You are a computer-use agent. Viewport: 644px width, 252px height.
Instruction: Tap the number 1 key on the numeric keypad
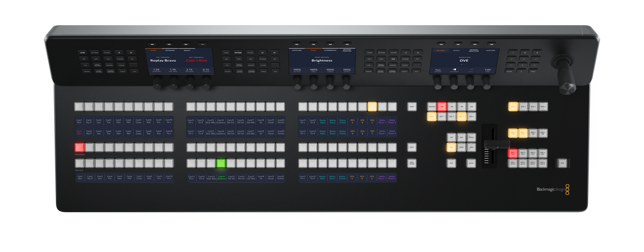pyautogui.click(x=513, y=53)
